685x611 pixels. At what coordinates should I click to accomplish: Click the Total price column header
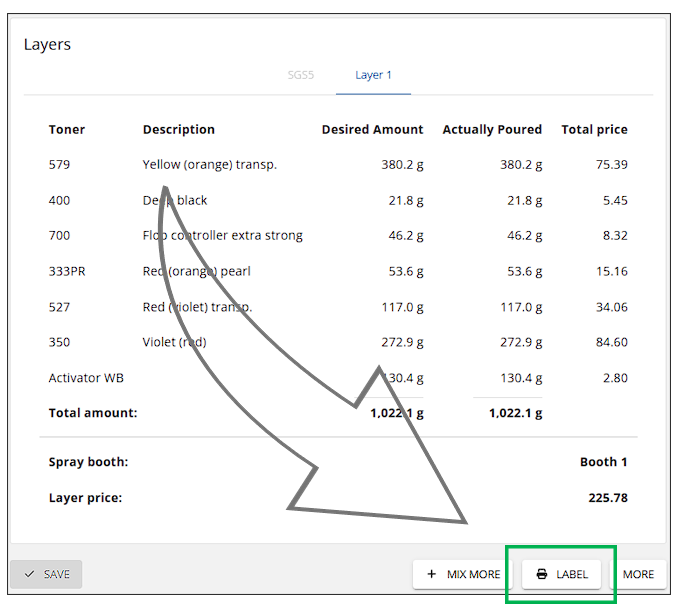click(x=595, y=129)
